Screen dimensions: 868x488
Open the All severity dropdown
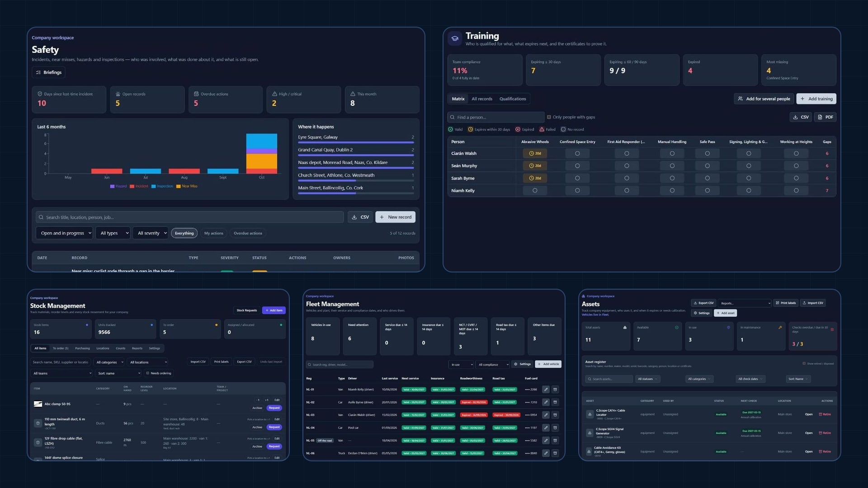coord(151,233)
